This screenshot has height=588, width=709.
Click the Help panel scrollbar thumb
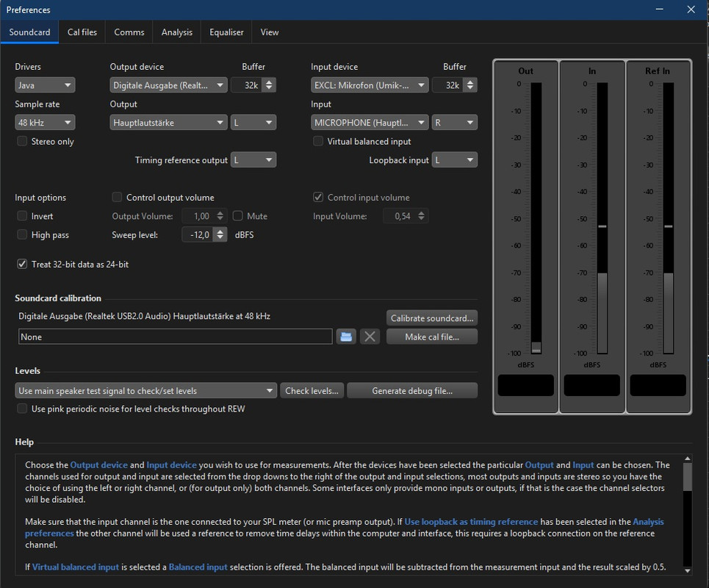coord(687,477)
